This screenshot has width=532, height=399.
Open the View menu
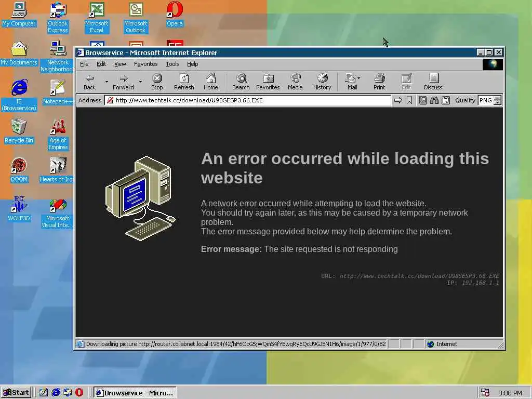pyautogui.click(x=120, y=64)
